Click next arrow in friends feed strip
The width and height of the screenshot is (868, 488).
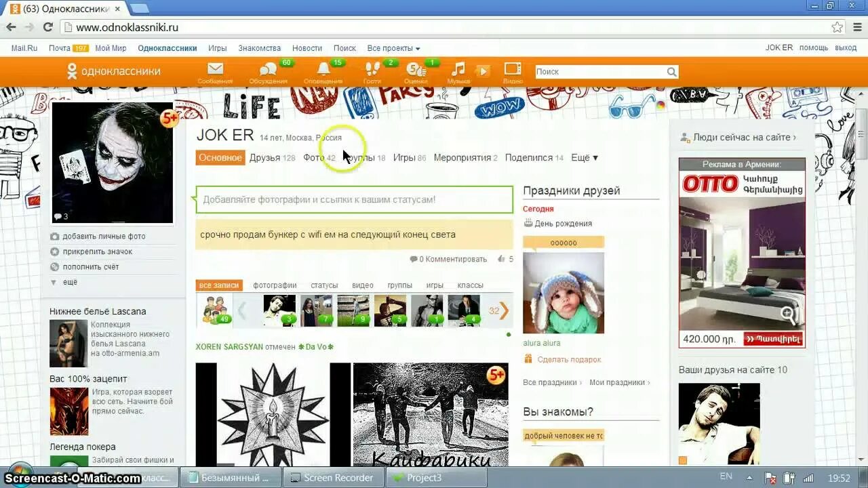click(x=504, y=311)
